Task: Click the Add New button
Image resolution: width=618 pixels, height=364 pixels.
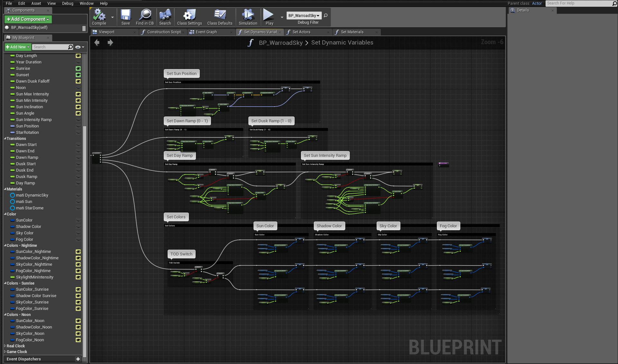Action: (18, 47)
